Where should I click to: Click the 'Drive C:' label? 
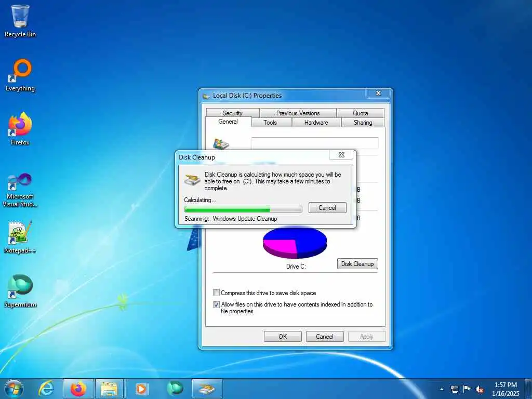296,267
